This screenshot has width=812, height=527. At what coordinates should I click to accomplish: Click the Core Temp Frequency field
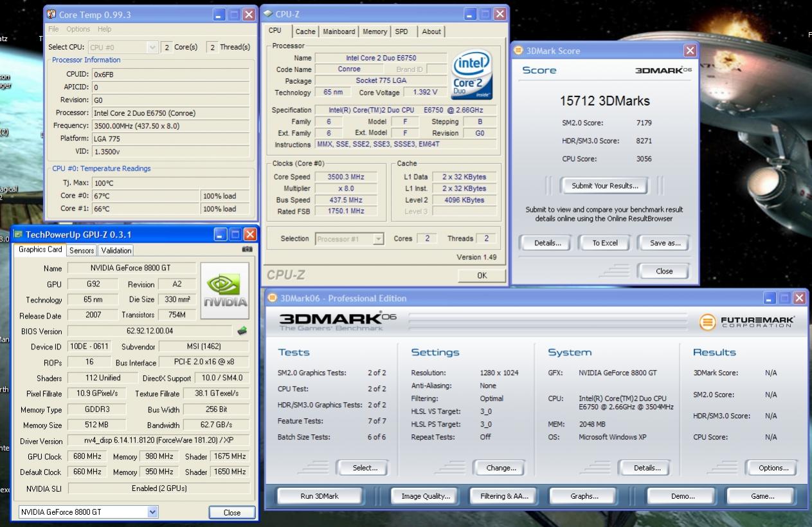(170, 125)
